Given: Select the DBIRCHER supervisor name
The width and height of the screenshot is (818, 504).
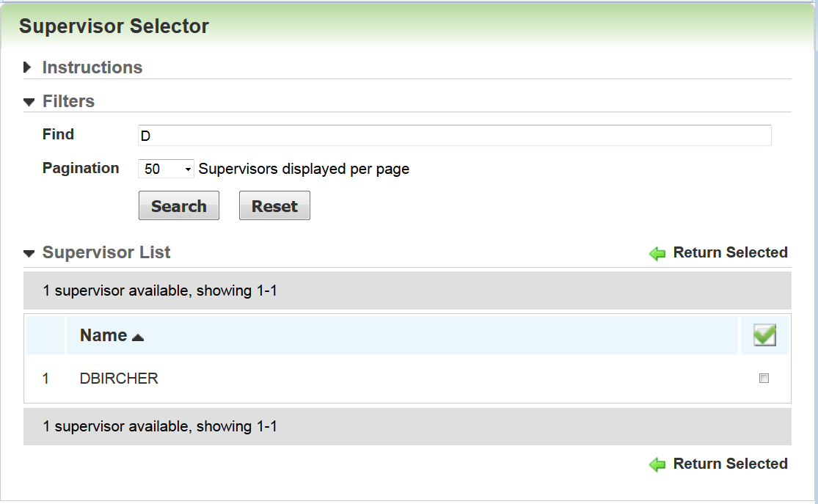Looking at the screenshot, I should pyautogui.click(x=119, y=379).
